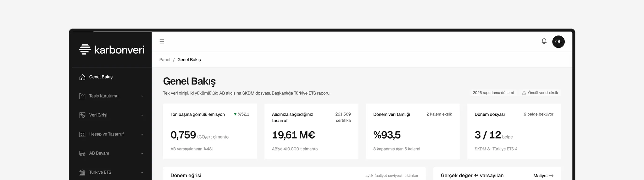Click the 261.509 sertifika text

click(x=343, y=117)
